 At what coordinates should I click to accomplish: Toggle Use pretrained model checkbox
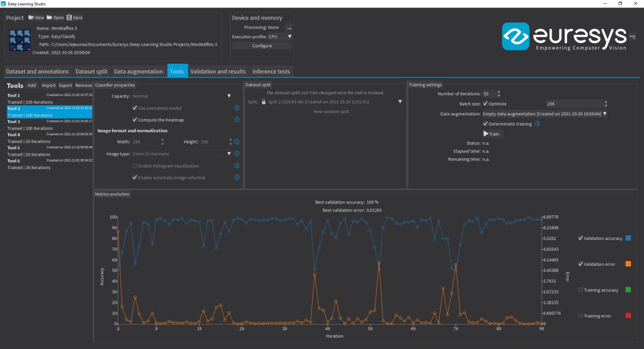coord(135,108)
